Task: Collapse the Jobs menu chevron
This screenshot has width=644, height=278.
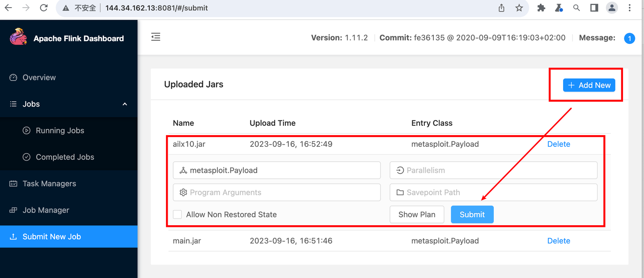Action: (x=124, y=103)
